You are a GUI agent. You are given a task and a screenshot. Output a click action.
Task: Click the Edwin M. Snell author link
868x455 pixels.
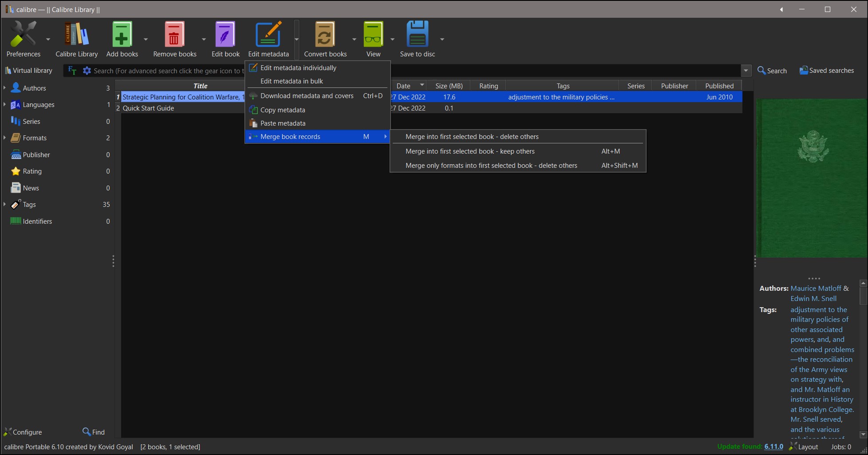(813, 298)
